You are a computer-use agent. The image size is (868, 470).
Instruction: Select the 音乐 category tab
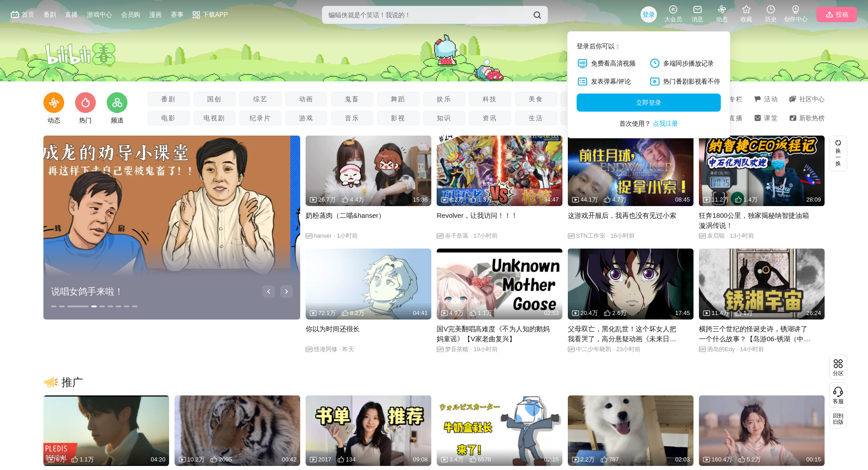tap(352, 118)
